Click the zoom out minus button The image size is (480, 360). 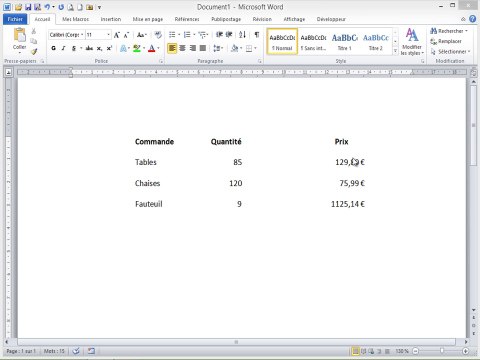click(416, 351)
